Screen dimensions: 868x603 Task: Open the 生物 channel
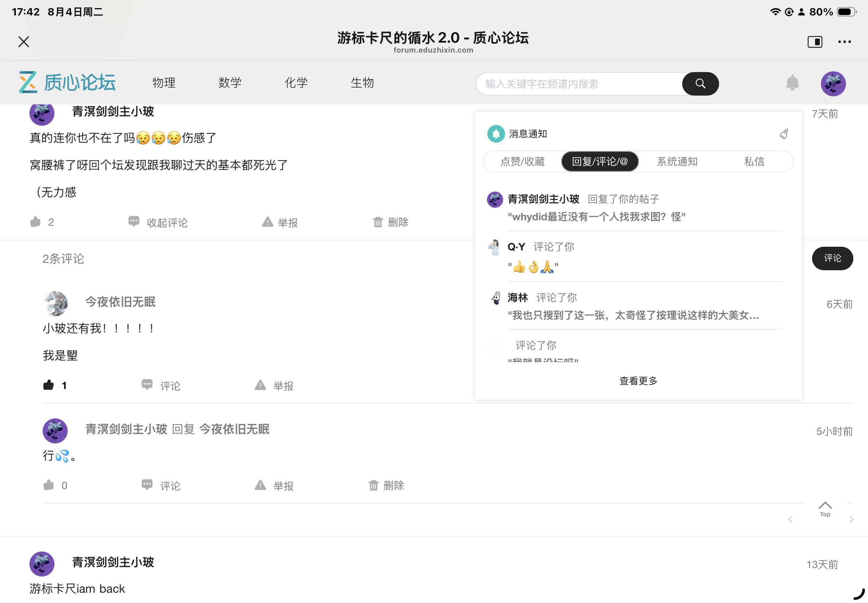coord(362,83)
